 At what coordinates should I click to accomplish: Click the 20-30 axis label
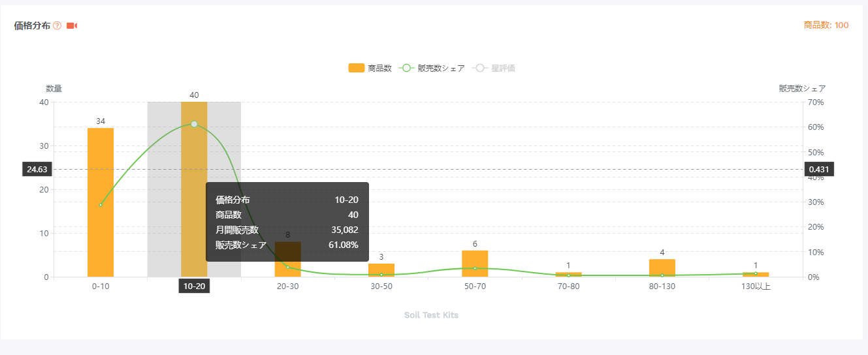(x=288, y=286)
